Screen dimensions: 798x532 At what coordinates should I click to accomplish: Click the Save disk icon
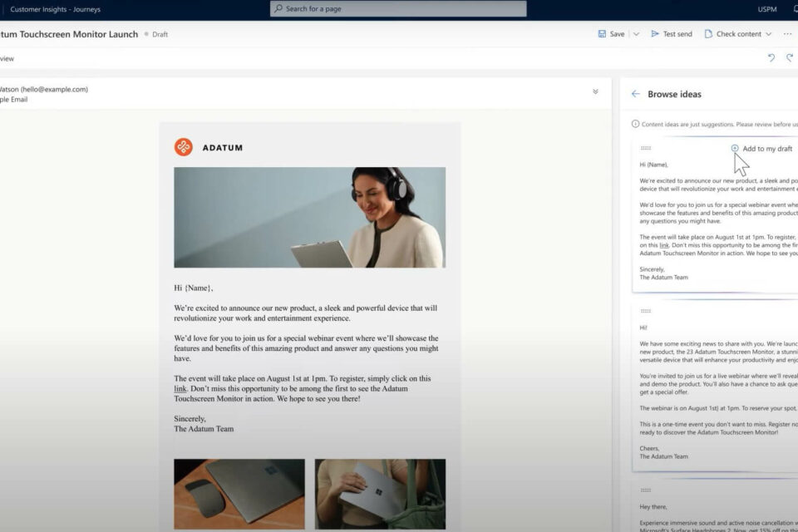(x=602, y=34)
